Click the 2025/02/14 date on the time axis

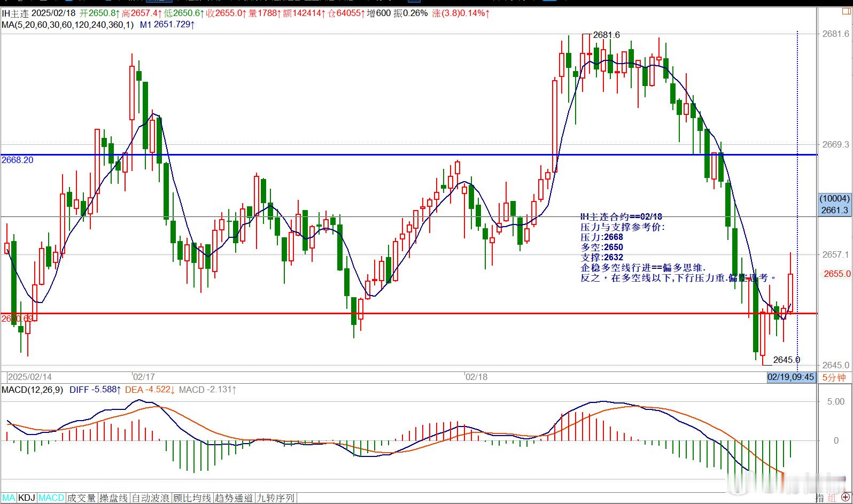29,377
